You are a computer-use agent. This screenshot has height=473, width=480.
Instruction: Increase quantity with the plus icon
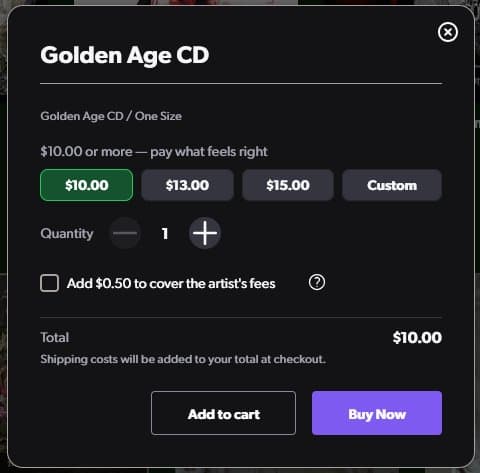click(x=205, y=233)
